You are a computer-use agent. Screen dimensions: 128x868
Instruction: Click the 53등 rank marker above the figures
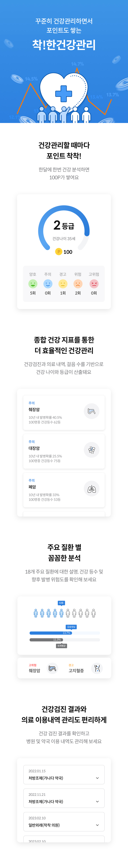click(61, 603)
